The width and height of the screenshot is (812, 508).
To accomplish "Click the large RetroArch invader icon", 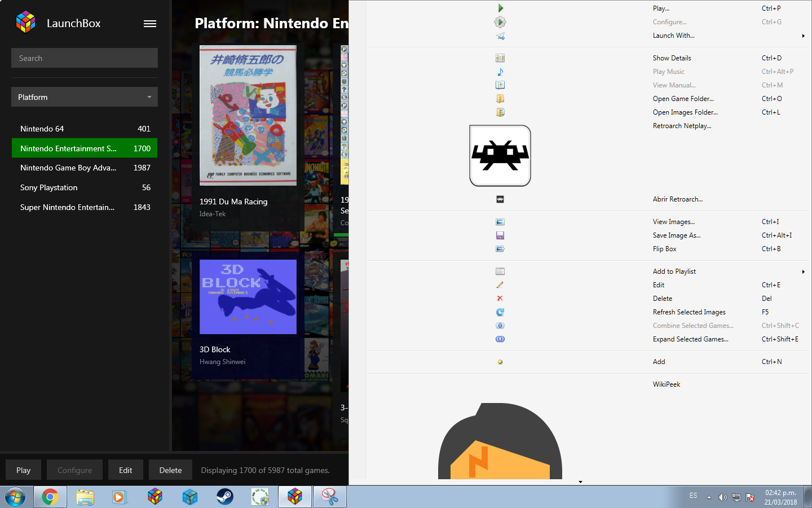I will click(500, 156).
